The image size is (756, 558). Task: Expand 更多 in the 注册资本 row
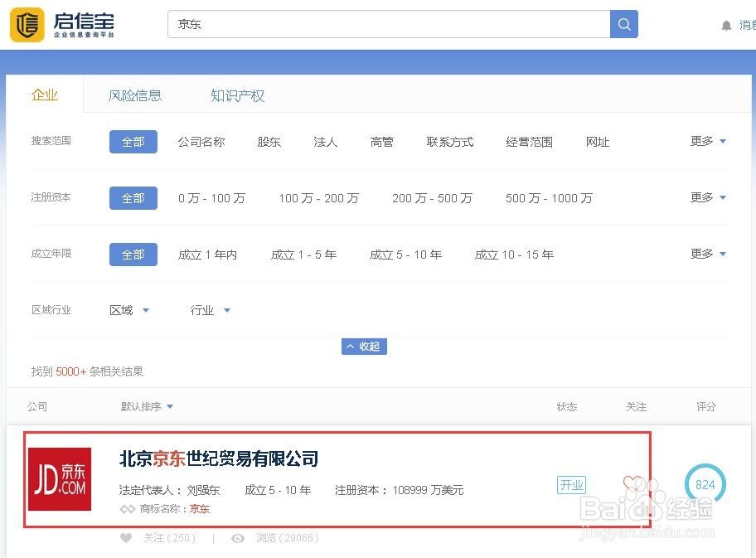(708, 197)
